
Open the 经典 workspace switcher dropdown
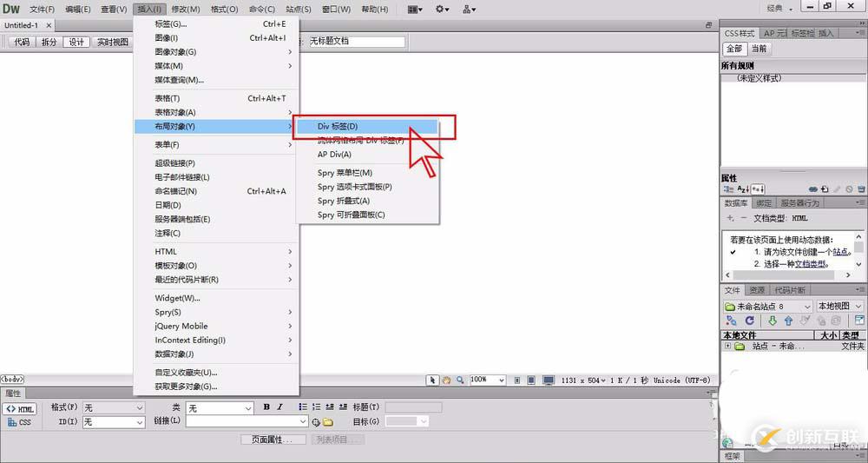779,9
